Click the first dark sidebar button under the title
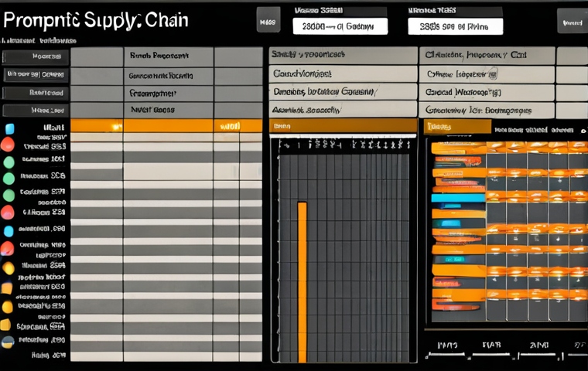Image resolution: width=588 pixels, height=371 pixels. click(36, 57)
